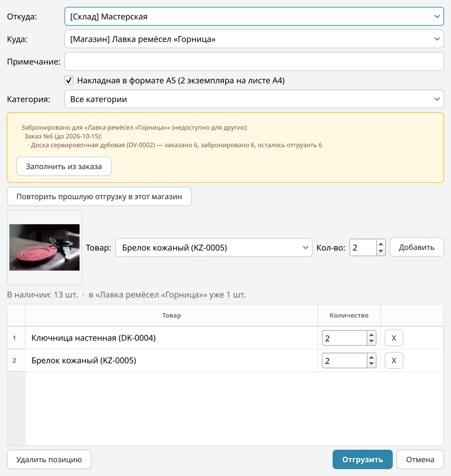Open the «Куда» destination shop dropdown

(x=254, y=39)
